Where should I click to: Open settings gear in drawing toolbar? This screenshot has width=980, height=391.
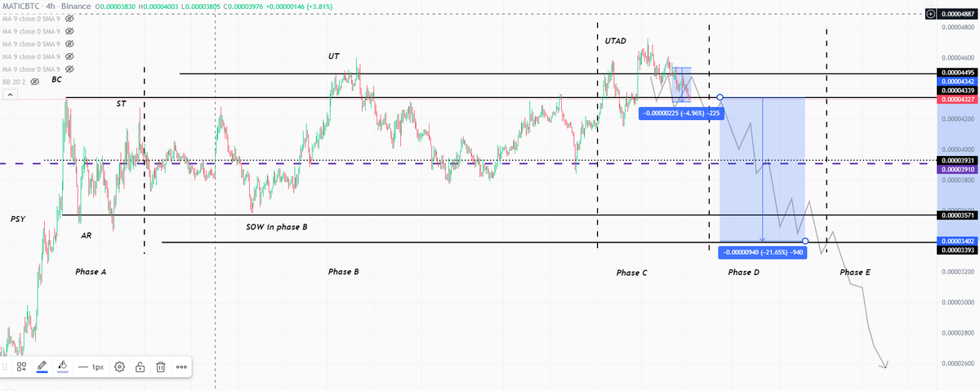point(119,367)
